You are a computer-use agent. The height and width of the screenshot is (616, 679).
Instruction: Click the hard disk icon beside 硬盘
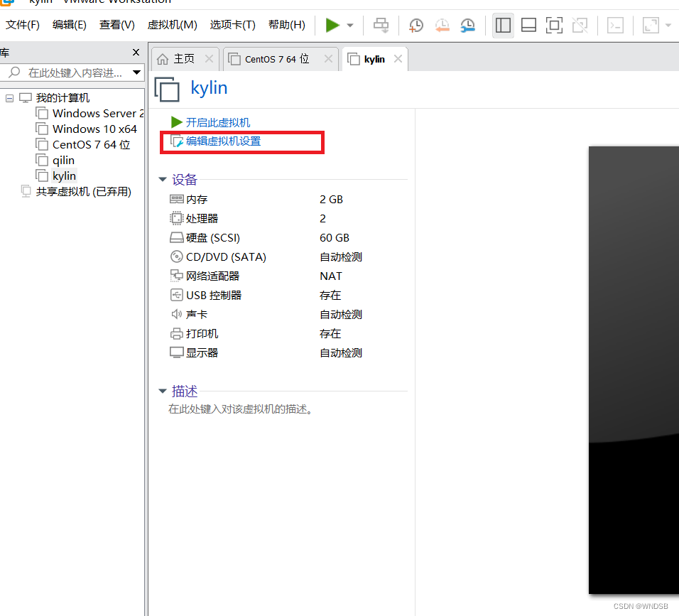point(177,237)
